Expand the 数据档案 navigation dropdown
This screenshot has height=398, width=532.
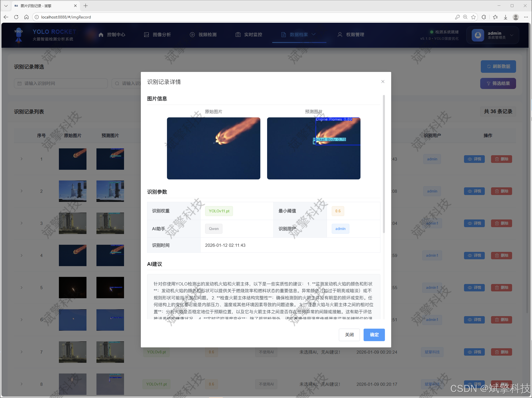(299, 35)
